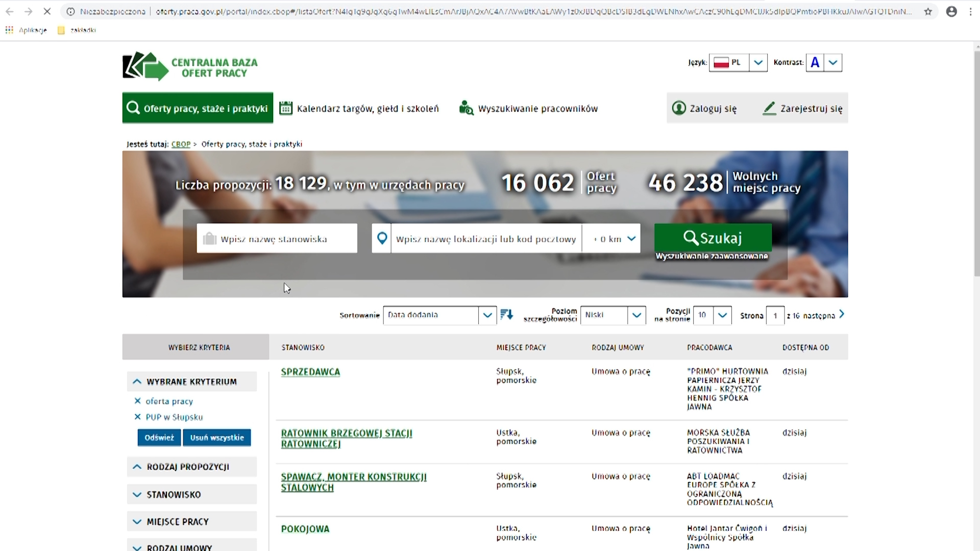Screen dimensions: 980x551
Task: Open the Aplikacje apps grid icon
Action: (9, 30)
